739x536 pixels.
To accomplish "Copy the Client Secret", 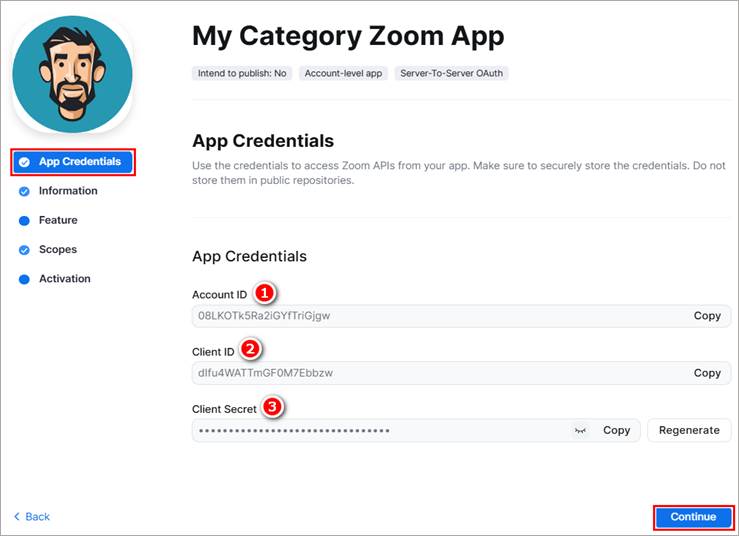I will click(x=616, y=430).
